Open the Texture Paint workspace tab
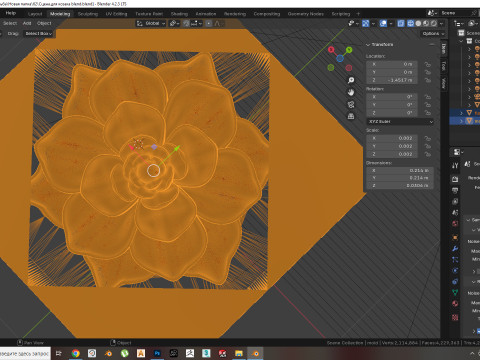The image size is (480, 360). coord(149,14)
